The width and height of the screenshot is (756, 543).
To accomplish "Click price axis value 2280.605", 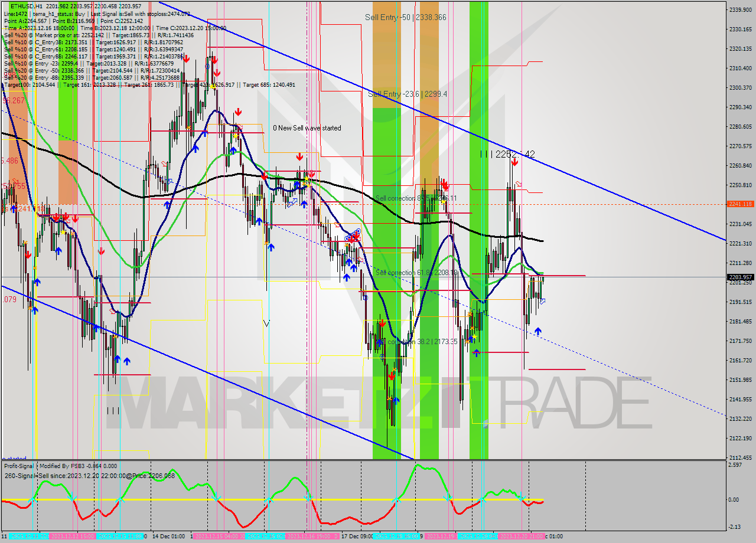I will click(741, 126).
